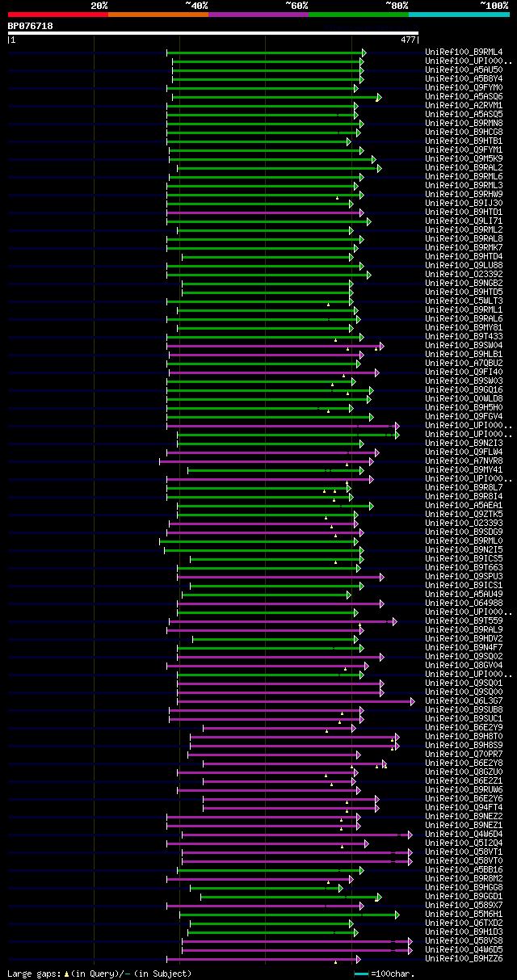The width and height of the screenshot is (517, 980).
Task: Select hit label UniRef100_Q9LU88
Action: (x=464, y=266)
